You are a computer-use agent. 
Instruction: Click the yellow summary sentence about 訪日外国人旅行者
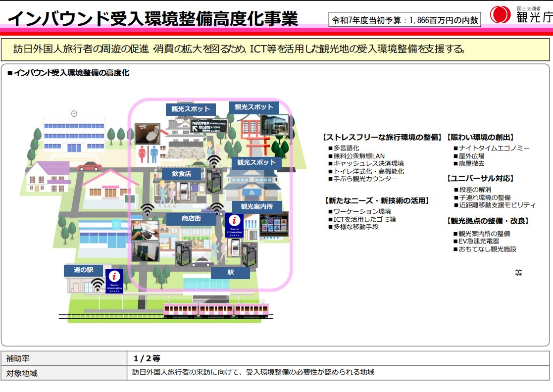(239, 49)
